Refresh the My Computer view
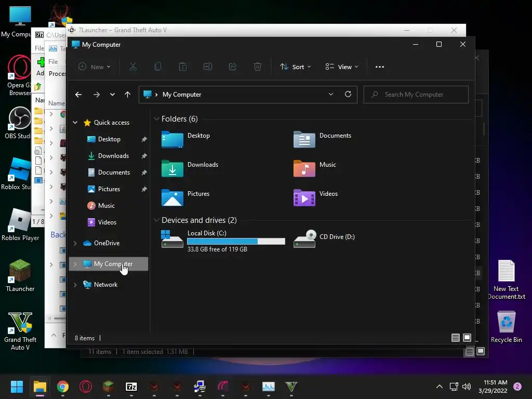 click(x=348, y=95)
